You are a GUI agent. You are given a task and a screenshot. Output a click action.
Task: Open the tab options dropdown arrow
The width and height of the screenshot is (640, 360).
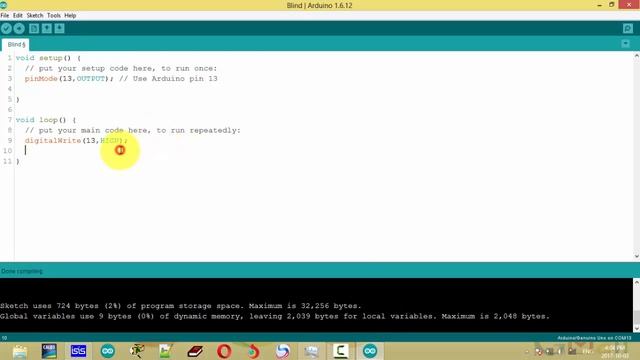coord(625,44)
